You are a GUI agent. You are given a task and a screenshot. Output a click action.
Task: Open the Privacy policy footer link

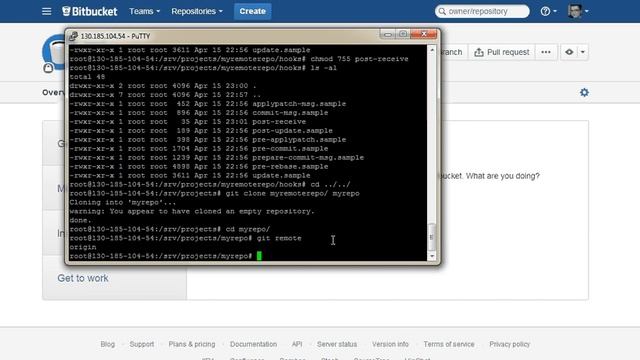(509, 344)
